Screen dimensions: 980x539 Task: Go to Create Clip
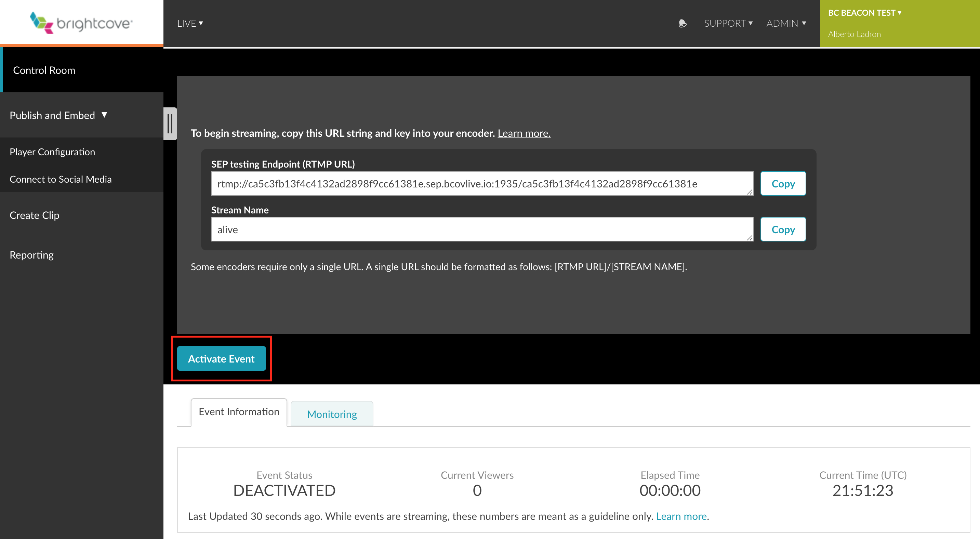pyautogui.click(x=34, y=215)
